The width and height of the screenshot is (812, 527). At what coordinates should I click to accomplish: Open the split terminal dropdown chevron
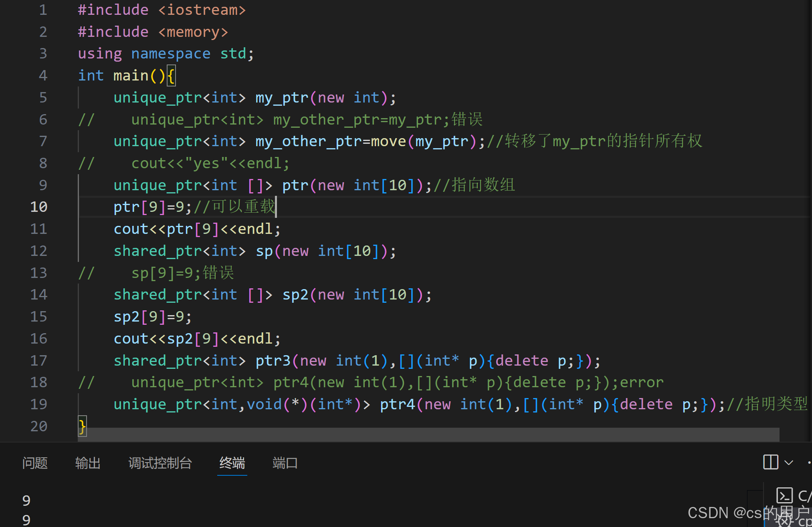pyautogui.click(x=788, y=463)
